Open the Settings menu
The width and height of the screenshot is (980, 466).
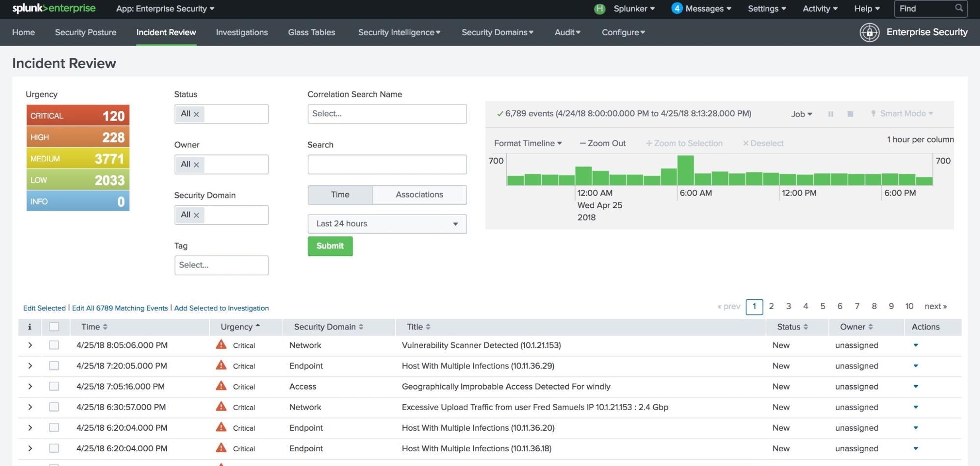pos(767,9)
